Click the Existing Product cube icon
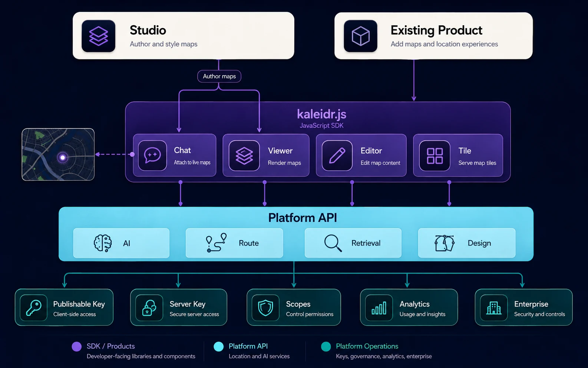 point(360,36)
